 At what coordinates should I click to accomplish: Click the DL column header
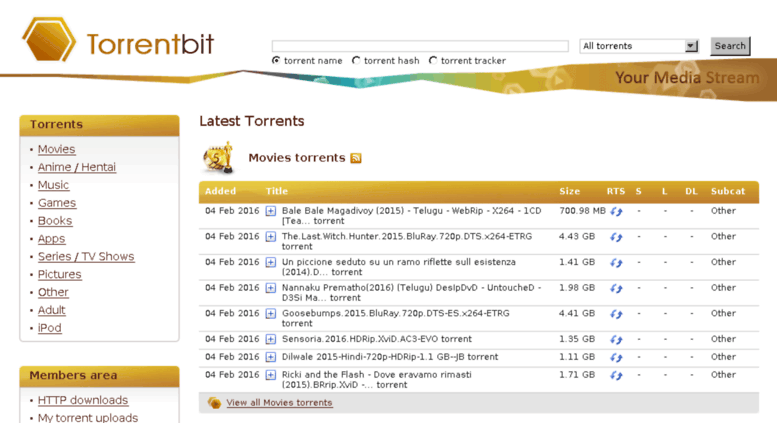(691, 191)
